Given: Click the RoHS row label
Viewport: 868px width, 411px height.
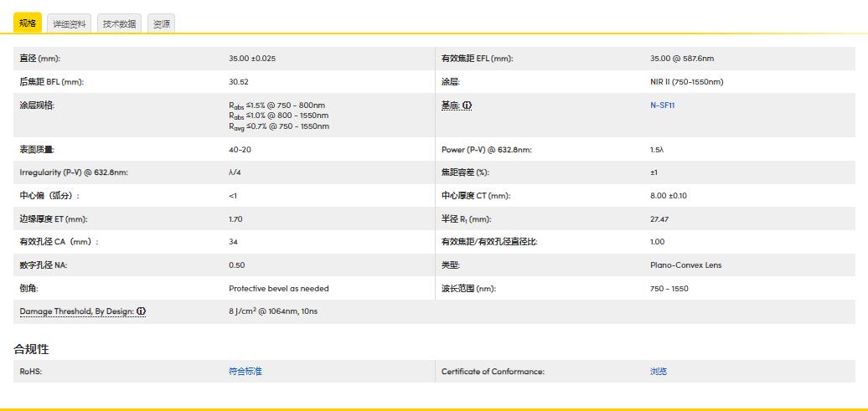Looking at the screenshot, I should (30, 371).
